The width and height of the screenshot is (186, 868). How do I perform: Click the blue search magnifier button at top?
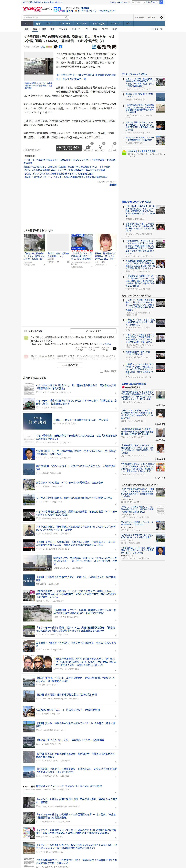(161, 2)
